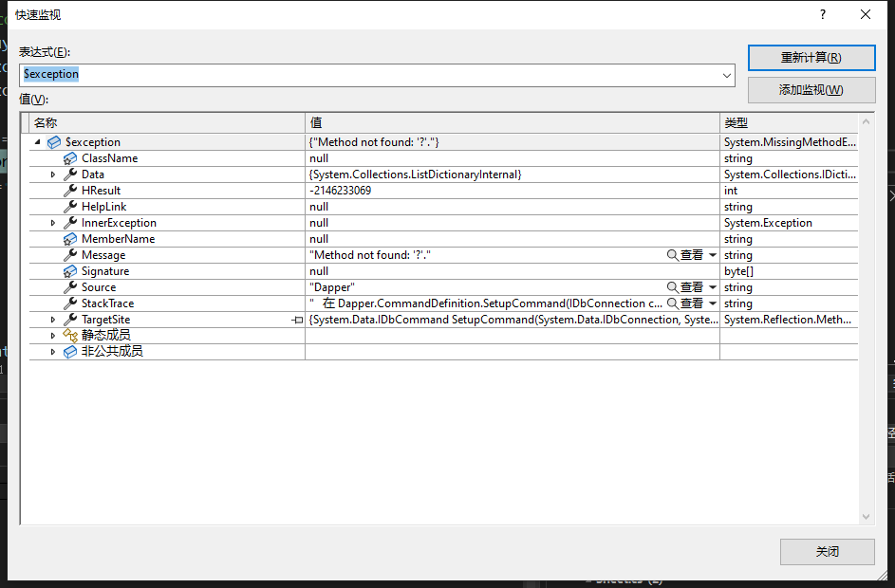Click the help question mark button
This screenshot has width=895, height=588.
coord(823,14)
